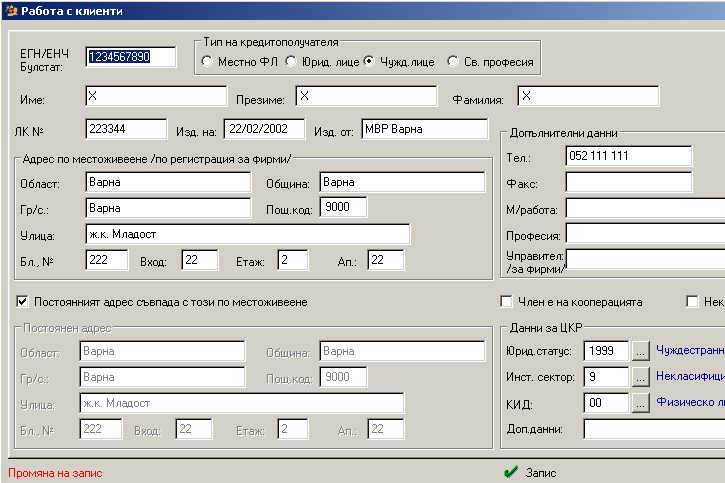Click the Община field in residence address
This screenshot has width=725, height=483.
click(402, 182)
